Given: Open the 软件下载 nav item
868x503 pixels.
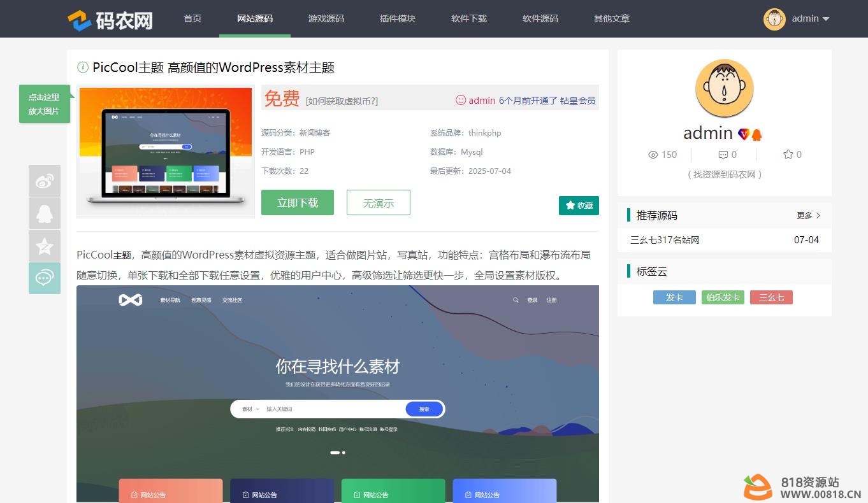Looking at the screenshot, I should point(469,18).
